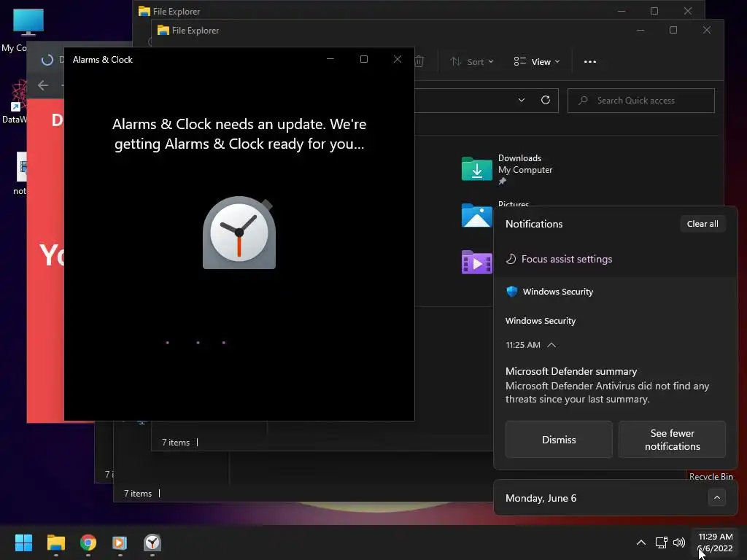Maximize the front File Explorer window
The height and width of the screenshot is (560, 747).
click(x=673, y=31)
